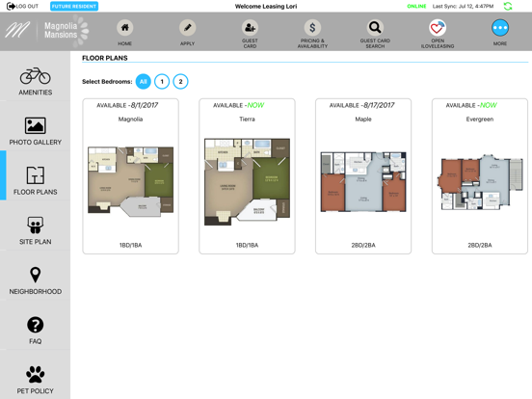Viewport: 532px width, 399px height.
Task: Select Floor Plans sidebar icon
Action: [36, 175]
